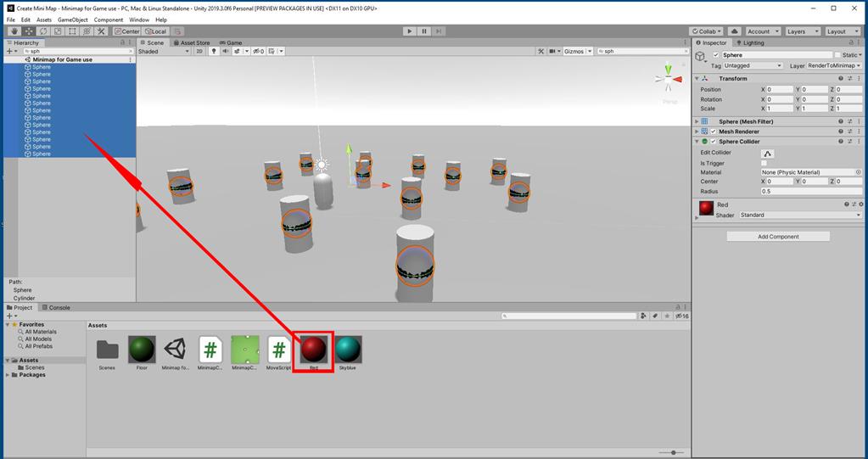
Task: Click the Pause button
Action: 424,31
